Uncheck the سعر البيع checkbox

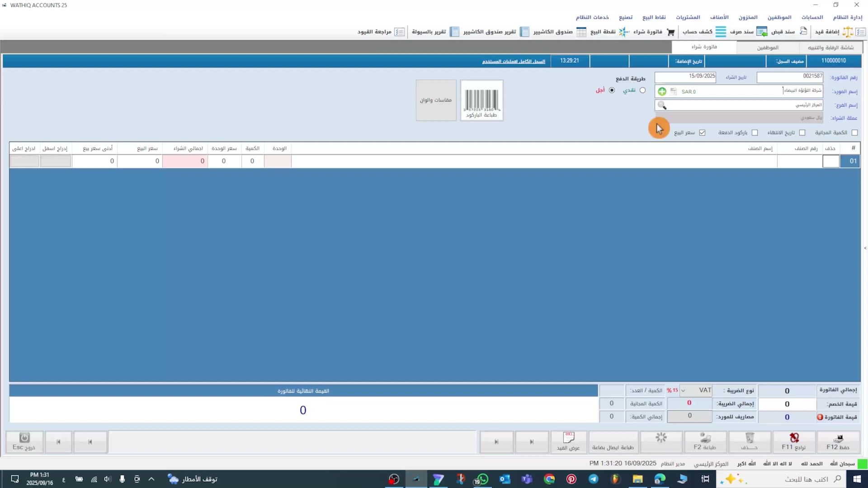[x=702, y=133]
